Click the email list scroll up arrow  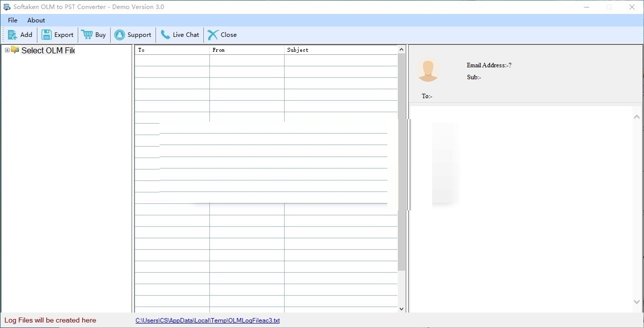point(402,49)
